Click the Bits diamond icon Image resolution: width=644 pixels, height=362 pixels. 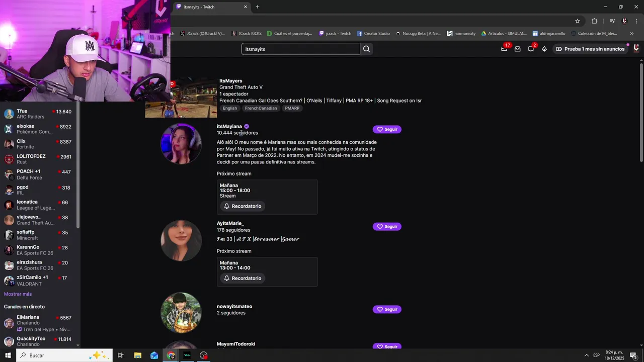(544, 49)
